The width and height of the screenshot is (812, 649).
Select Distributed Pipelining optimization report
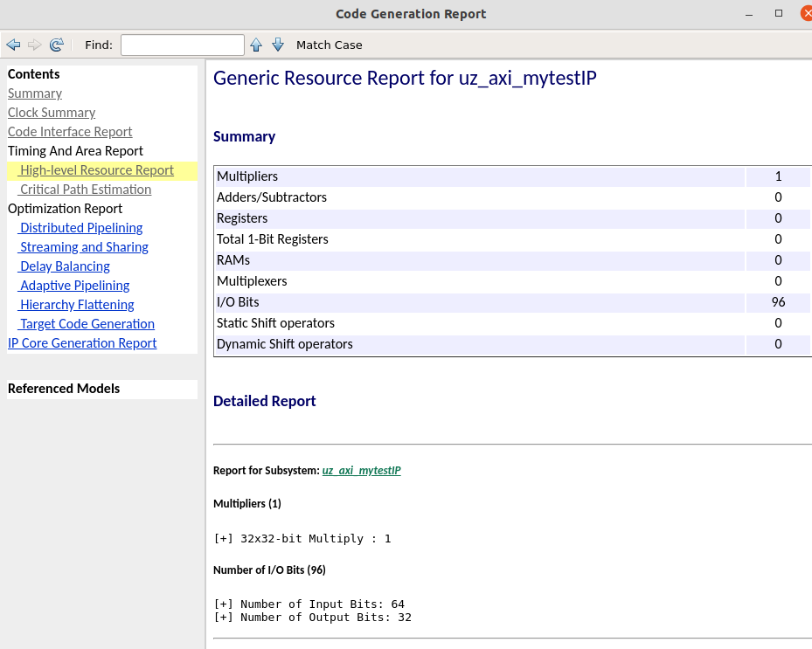click(x=81, y=228)
